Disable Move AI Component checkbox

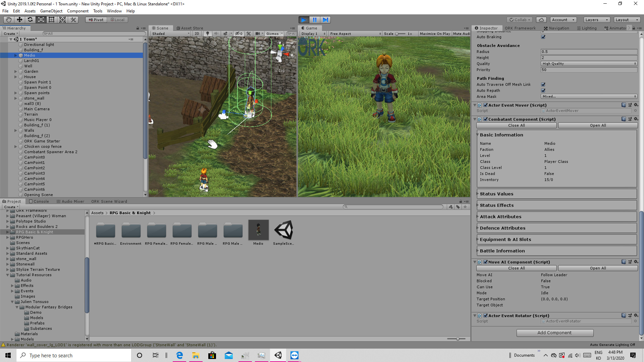485,262
